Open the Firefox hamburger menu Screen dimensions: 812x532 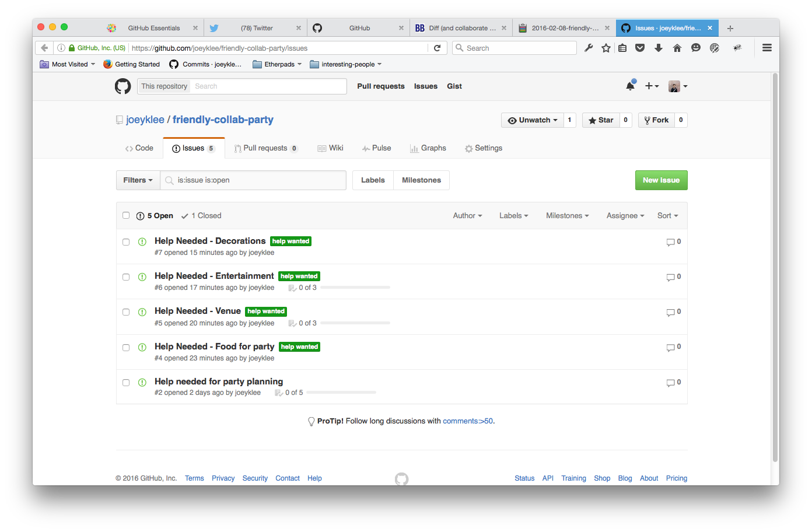[767, 48]
